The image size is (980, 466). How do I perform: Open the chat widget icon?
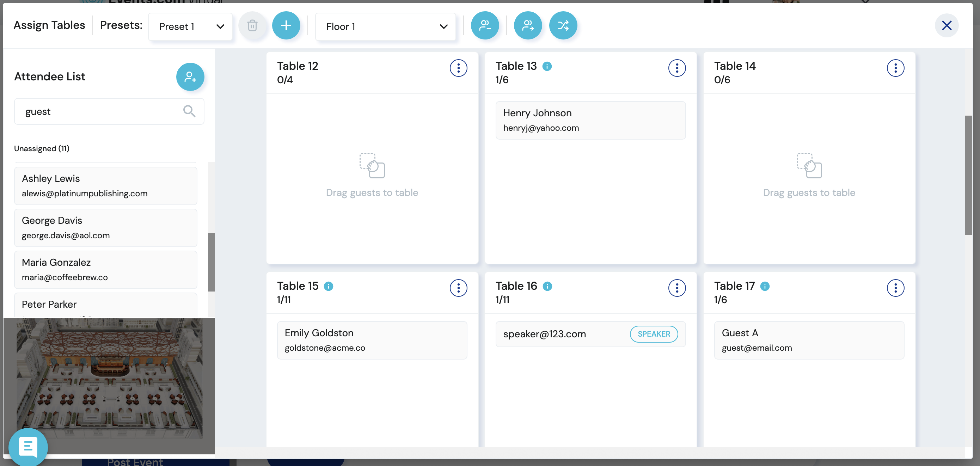pos(28,446)
